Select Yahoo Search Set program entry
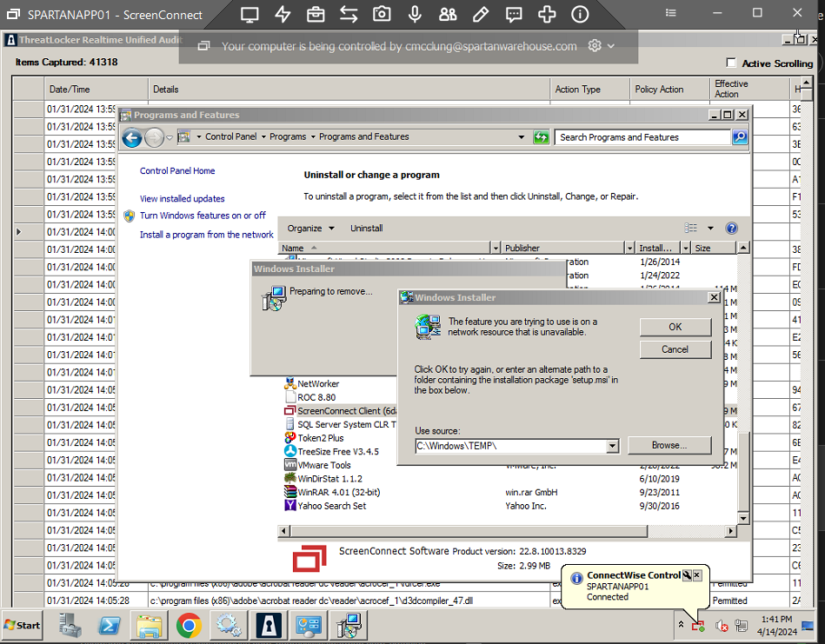Image resolution: width=825 pixels, height=644 pixels. point(331,506)
